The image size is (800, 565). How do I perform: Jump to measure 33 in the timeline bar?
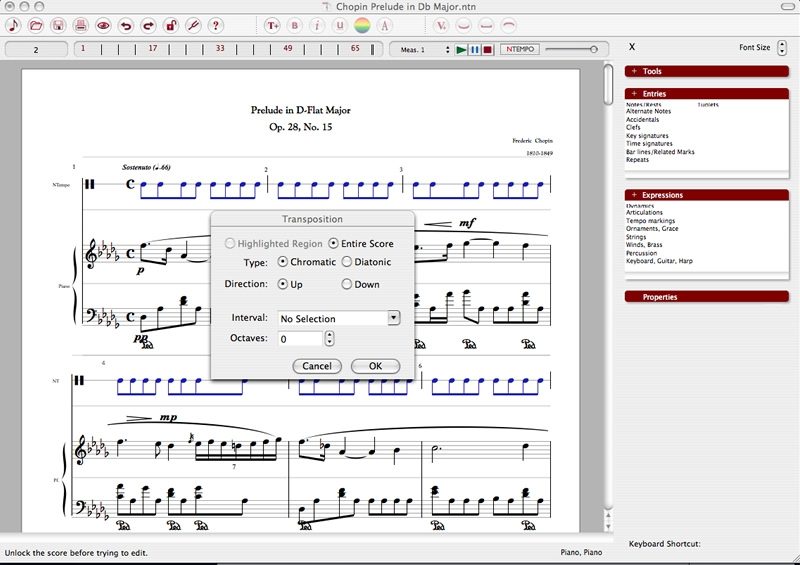(x=220, y=48)
